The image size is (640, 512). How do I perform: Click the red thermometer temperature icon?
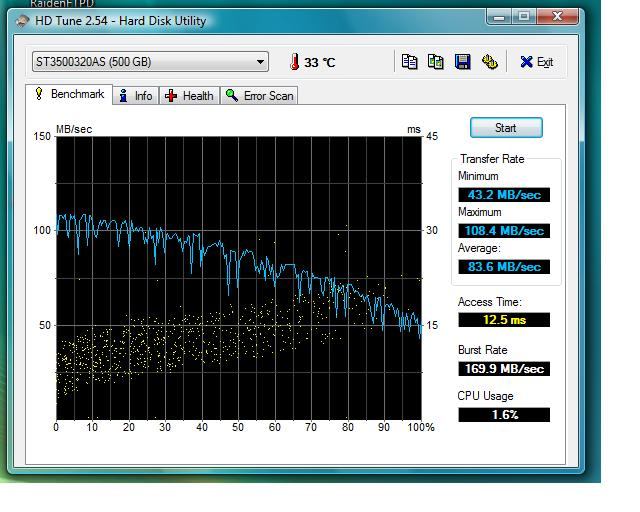coord(294,62)
